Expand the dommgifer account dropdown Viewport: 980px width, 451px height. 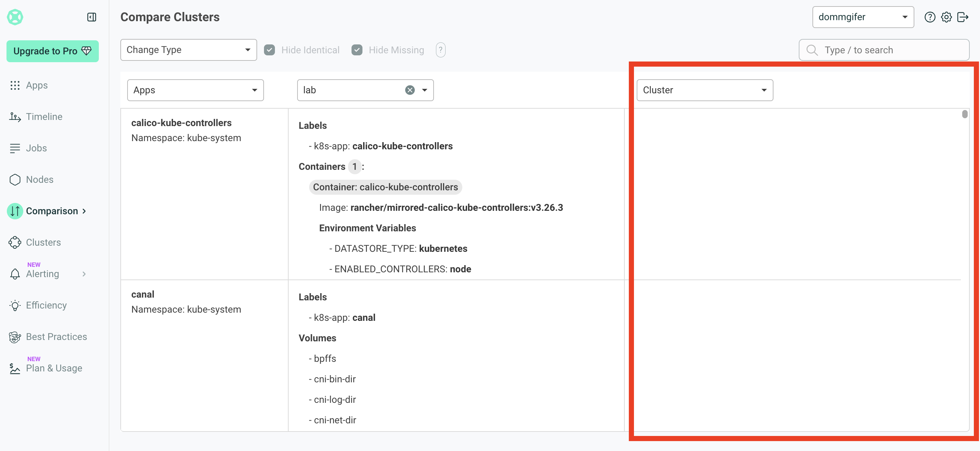tap(863, 17)
